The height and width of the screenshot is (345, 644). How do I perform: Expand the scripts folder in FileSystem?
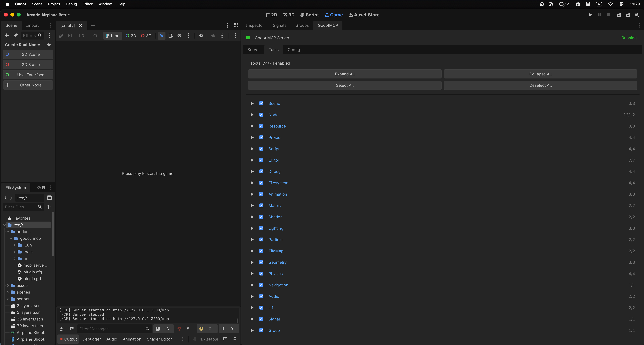(x=8, y=299)
